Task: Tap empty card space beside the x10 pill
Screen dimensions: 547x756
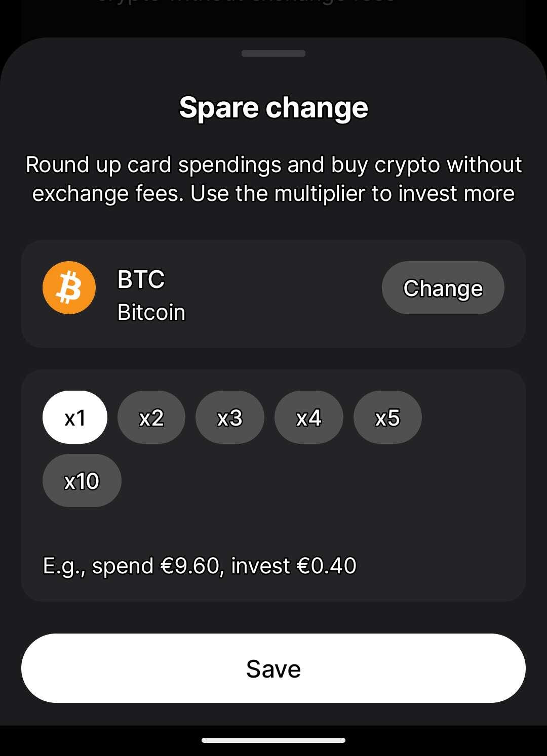Action: point(319,481)
